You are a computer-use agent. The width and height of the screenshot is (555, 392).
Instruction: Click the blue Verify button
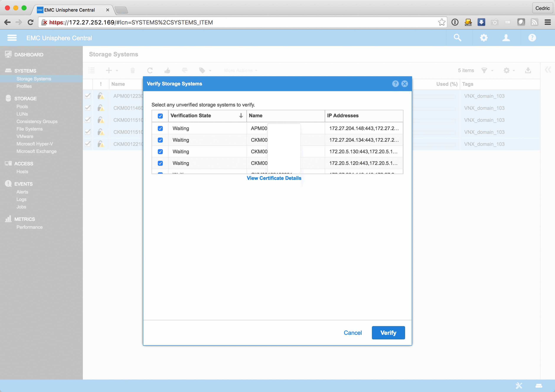click(388, 333)
